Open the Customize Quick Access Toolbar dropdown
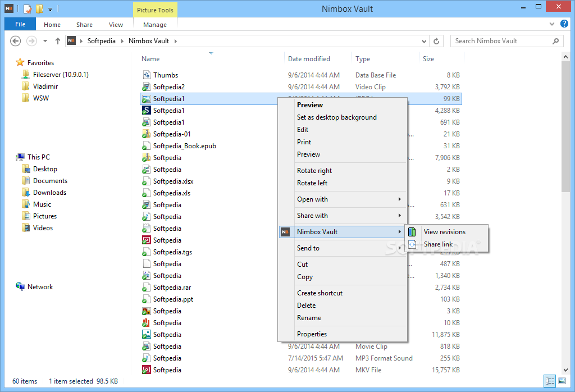 click(x=50, y=9)
